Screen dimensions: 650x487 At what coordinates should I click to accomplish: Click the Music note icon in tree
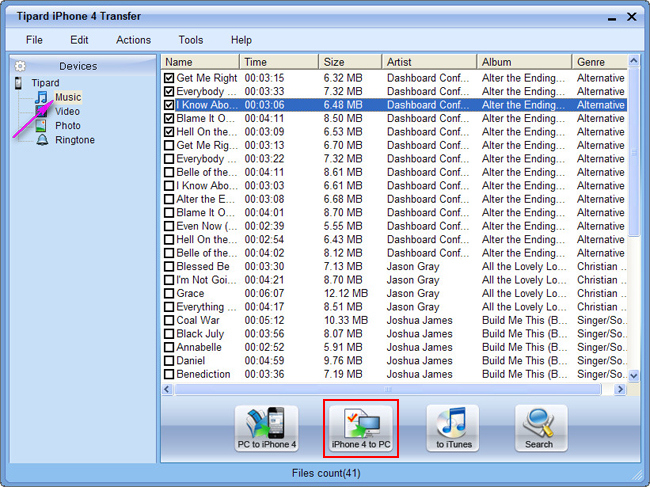[41, 97]
